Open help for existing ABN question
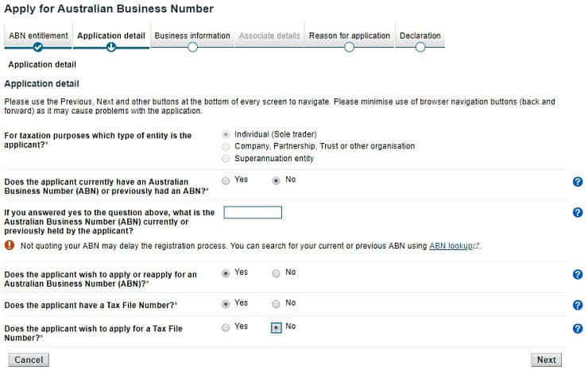The width and height of the screenshot is (588, 370). coord(578,182)
